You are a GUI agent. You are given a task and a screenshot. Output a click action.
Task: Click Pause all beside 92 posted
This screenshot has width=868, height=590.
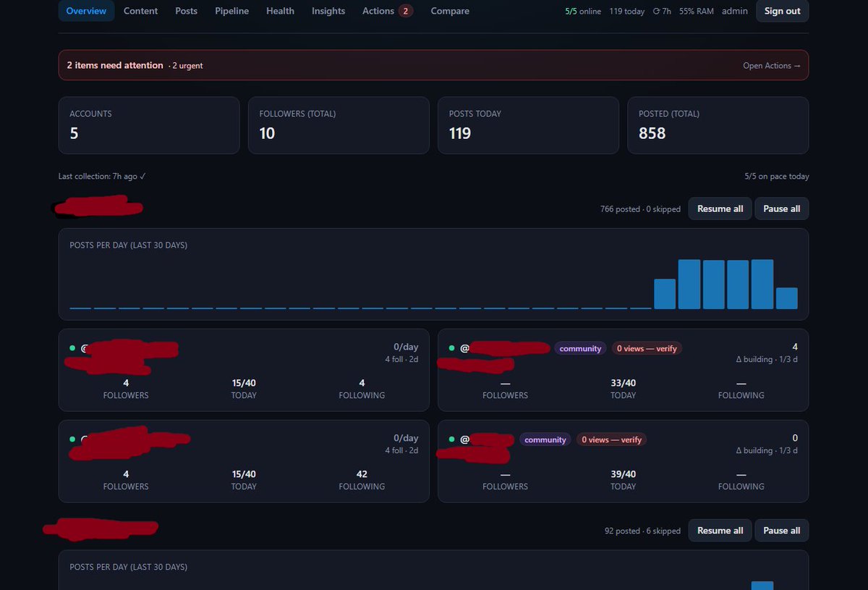(781, 531)
